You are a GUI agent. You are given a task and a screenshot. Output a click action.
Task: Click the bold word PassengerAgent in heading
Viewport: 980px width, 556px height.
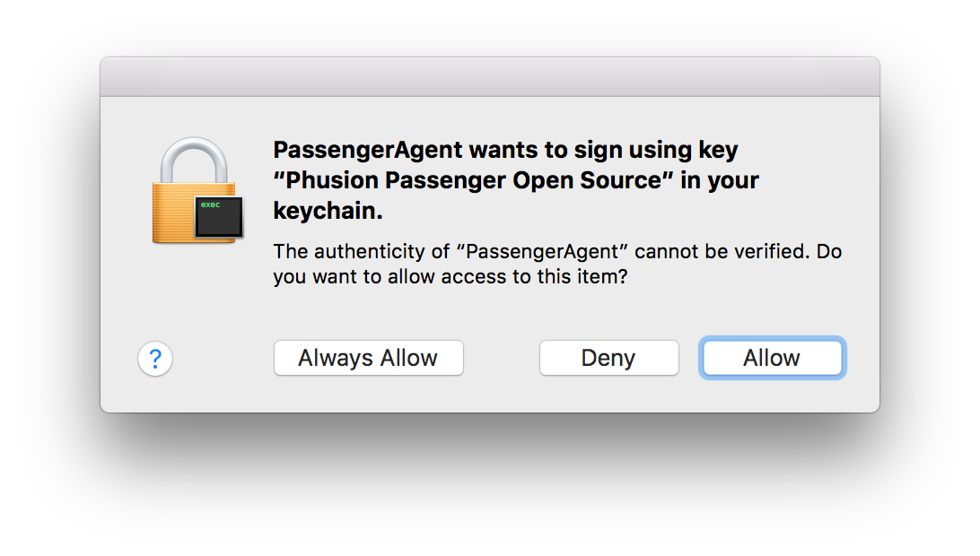point(368,151)
